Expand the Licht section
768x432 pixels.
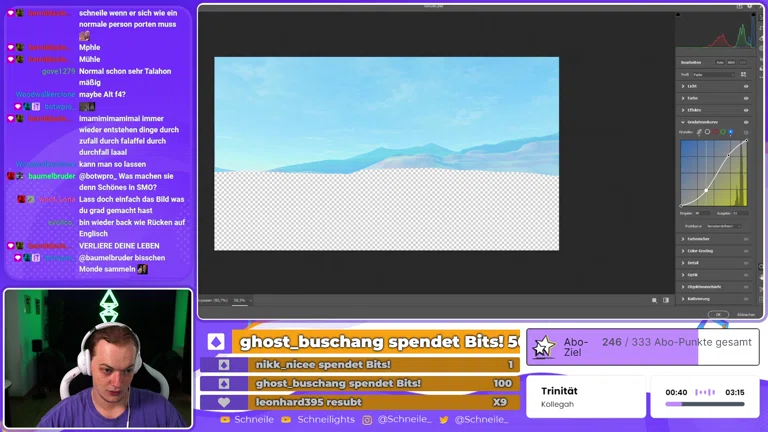coord(683,86)
